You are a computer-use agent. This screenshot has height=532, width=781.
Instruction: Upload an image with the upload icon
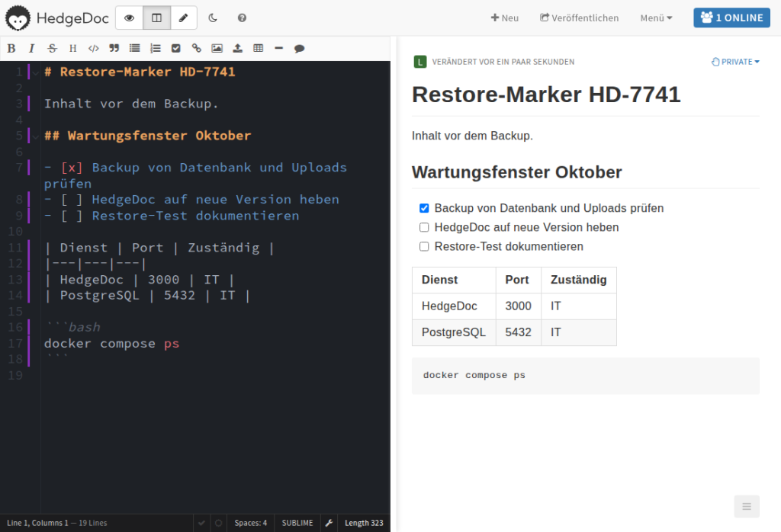pyautogui.click(x=238, y=48)
